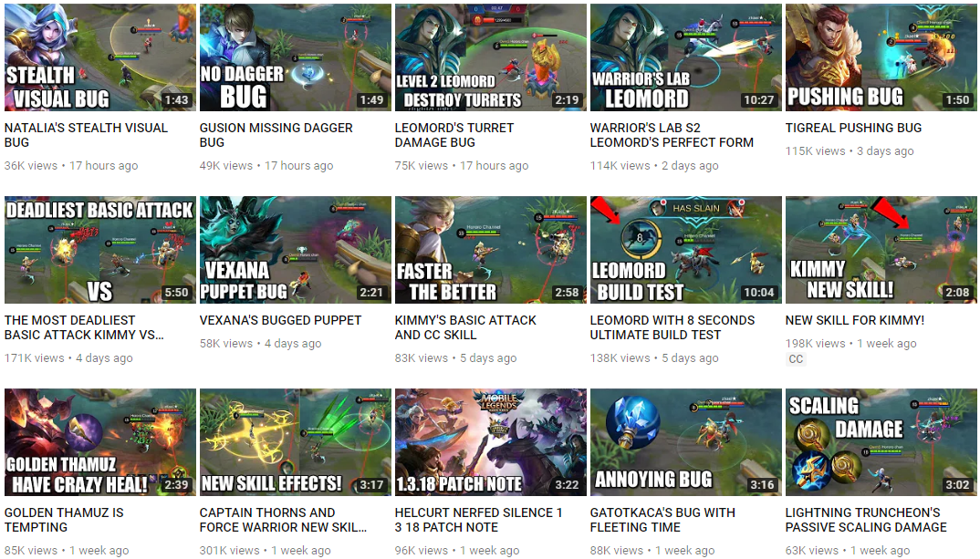Click TIGREAL PUSHING BUG title link
This screenshot has width=980, height=559.
click(x=853, y=128)
